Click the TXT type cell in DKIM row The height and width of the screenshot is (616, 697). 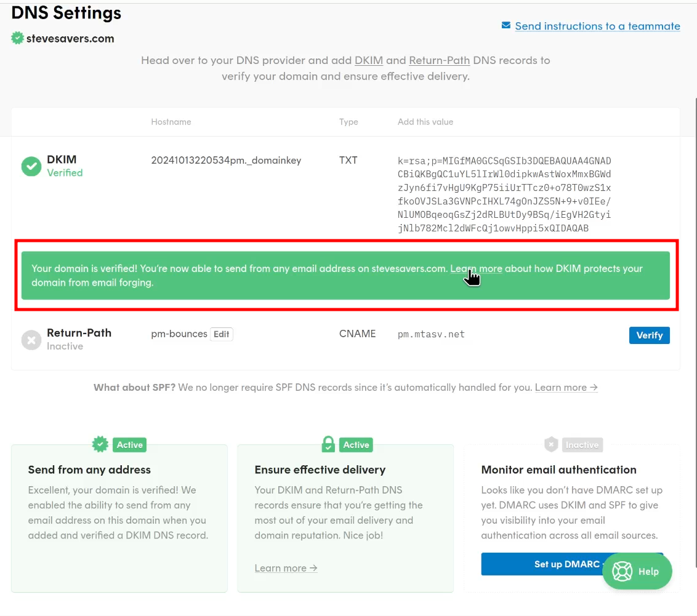(348, 161)
